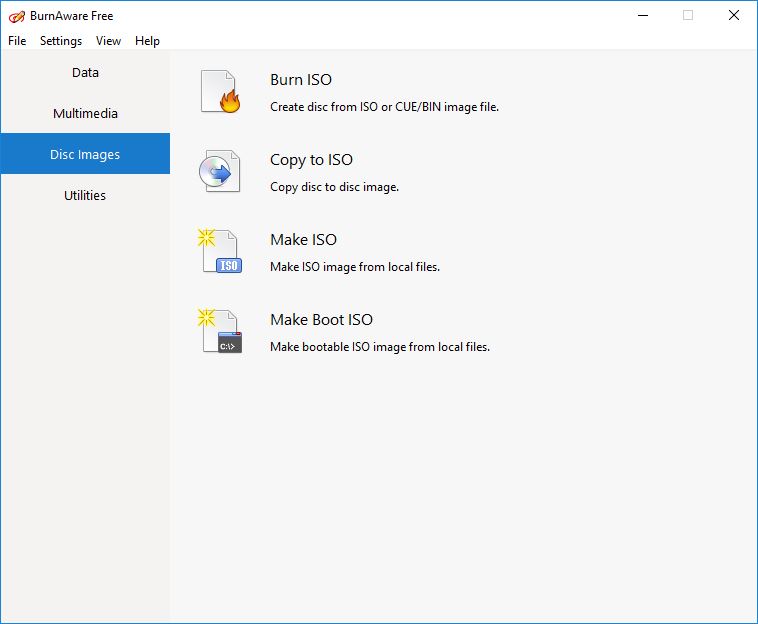Click 'Create disc from ISO or CUE/BIN image file.' text
Viewport: 758px width, 624px height.
point(384,106)
